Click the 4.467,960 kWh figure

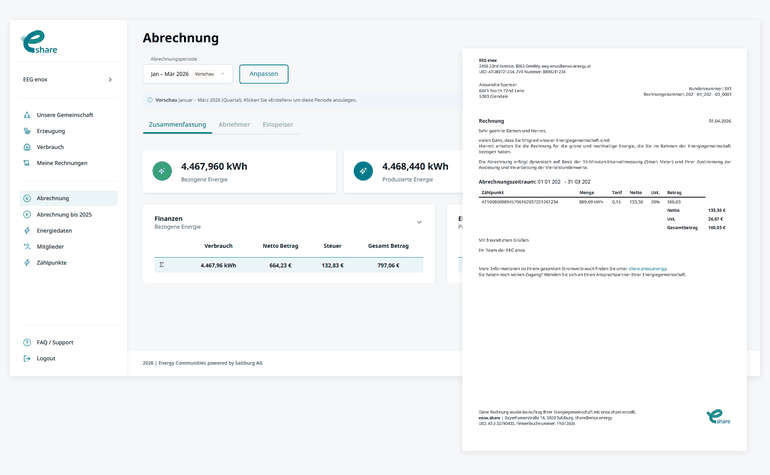[x=214, y=167]
